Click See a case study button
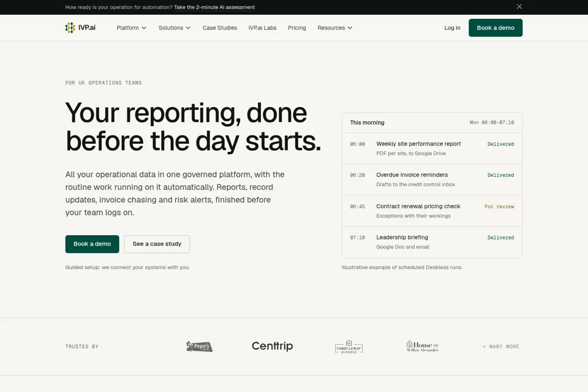Screen dimensions: 588x392 [157, 244]
